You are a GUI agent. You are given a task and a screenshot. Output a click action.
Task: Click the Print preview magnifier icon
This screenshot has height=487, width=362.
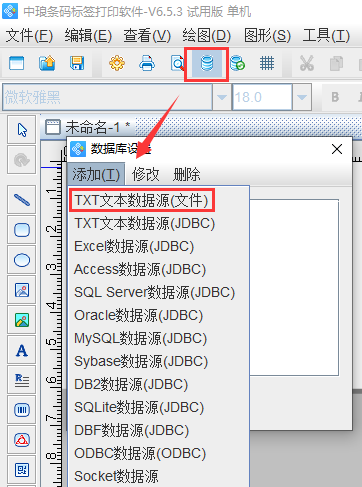(x=177, y=63)
